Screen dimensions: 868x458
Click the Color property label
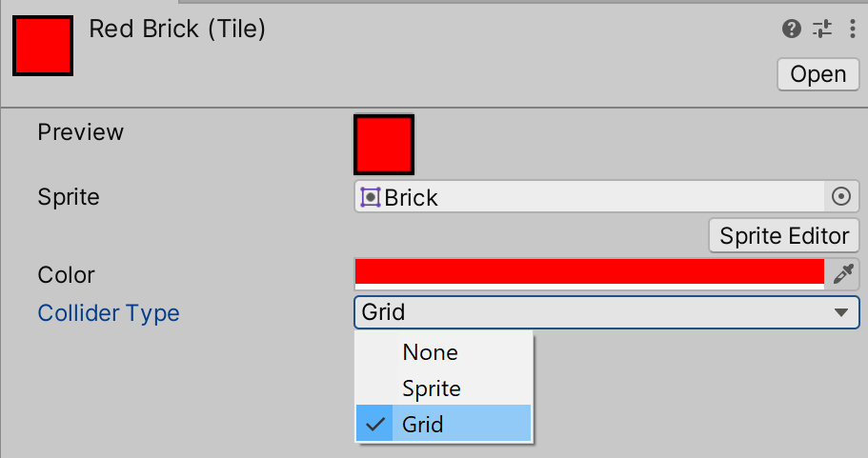click(67, 275)
